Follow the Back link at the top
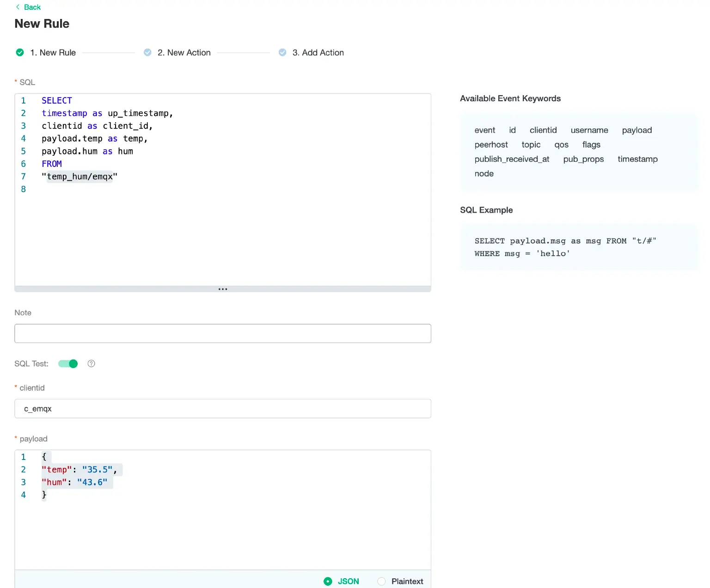The width and height of the screenshot is (710, 588). 31,7
